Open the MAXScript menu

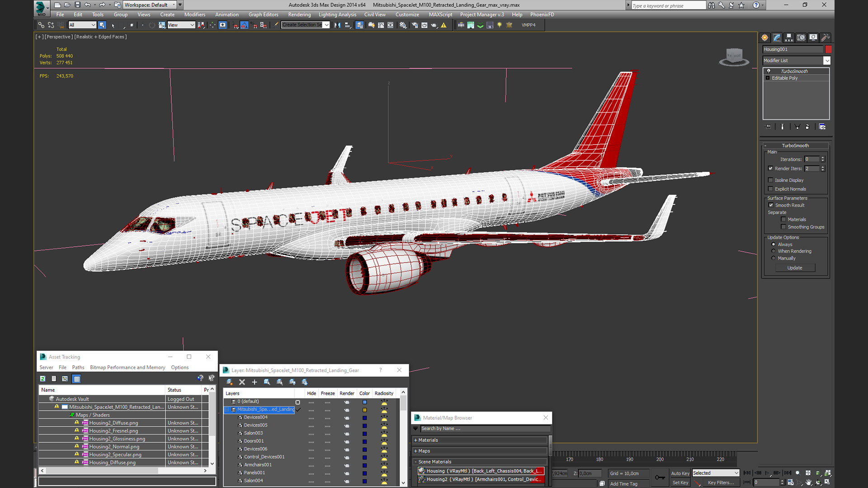(440, 14)
